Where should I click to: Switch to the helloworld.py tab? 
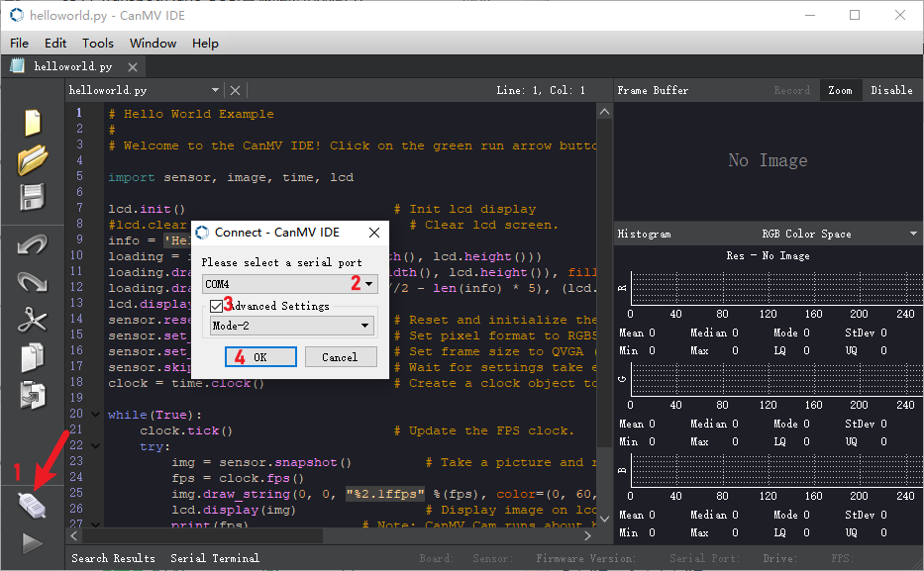pyautogui.click(x=72, y=66)
